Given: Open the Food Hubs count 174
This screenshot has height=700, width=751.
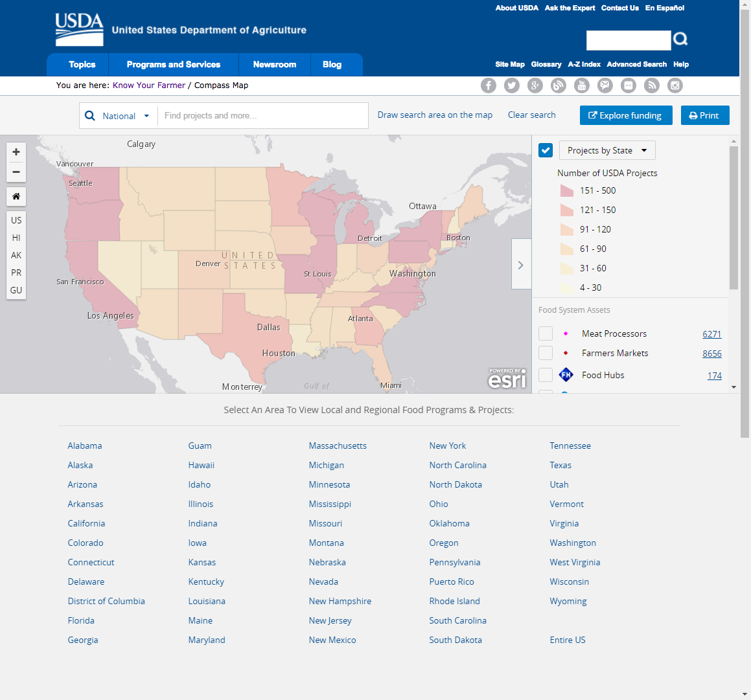Looking at the screenshot, I should coord(714,376).
